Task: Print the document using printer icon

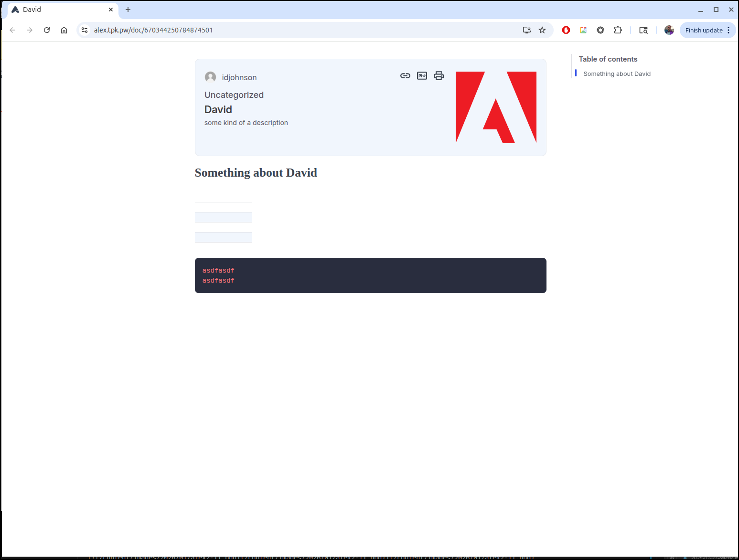Action: (439, 75)
